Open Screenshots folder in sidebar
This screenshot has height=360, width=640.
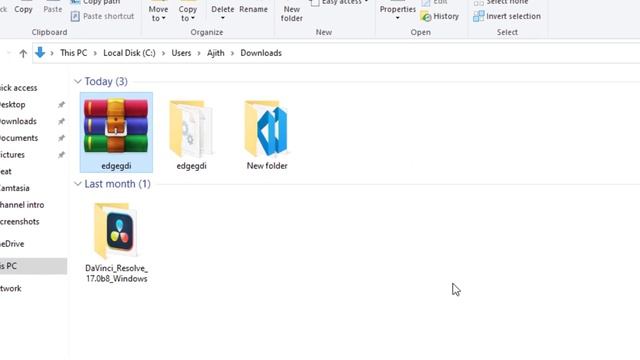tap(20, 222)
